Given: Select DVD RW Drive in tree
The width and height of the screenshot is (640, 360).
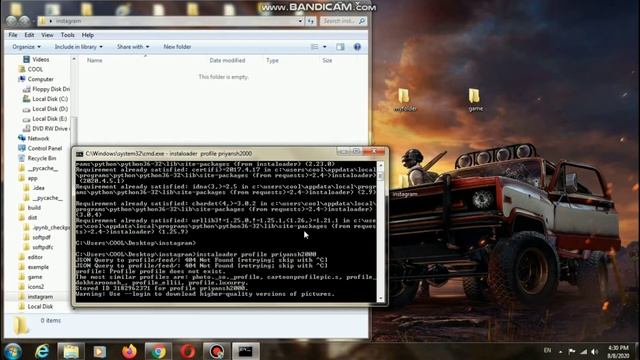Looking at the screenshot, I should (46, 129).
